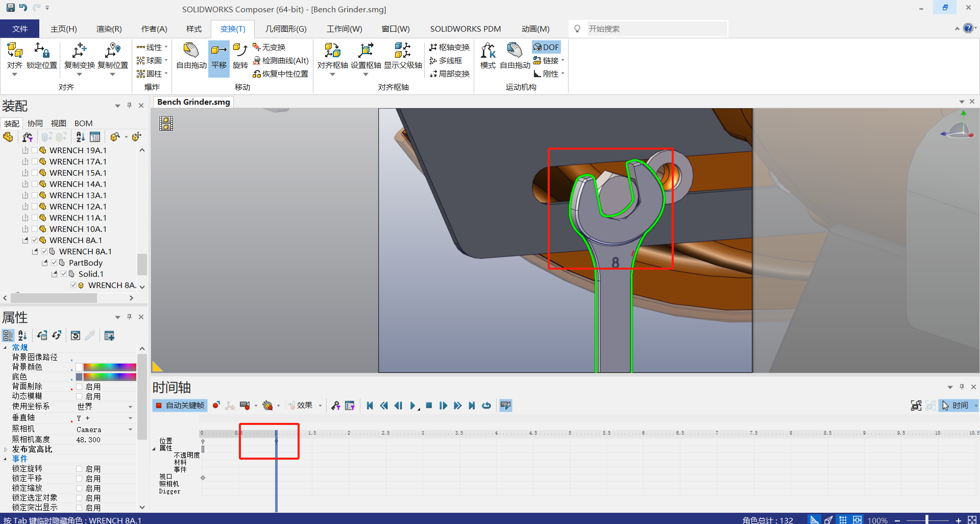Click the 设置枢轴 set pivot icon

coord(365,51)
